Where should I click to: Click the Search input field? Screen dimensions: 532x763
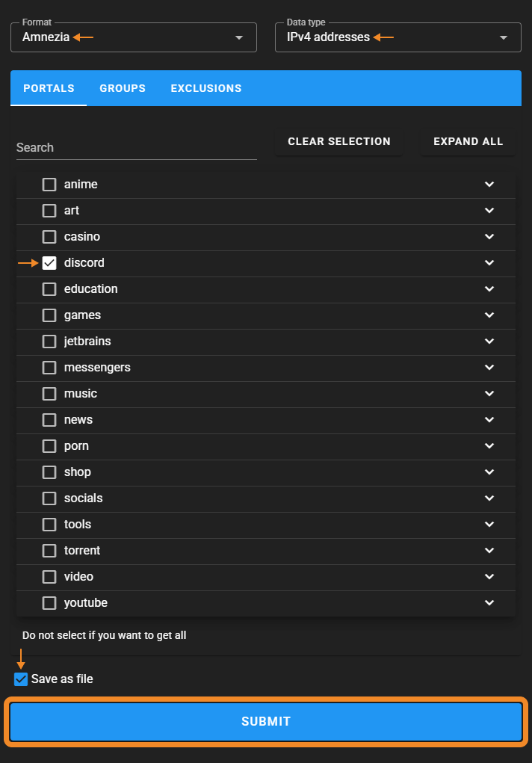(x=136, y=147)
